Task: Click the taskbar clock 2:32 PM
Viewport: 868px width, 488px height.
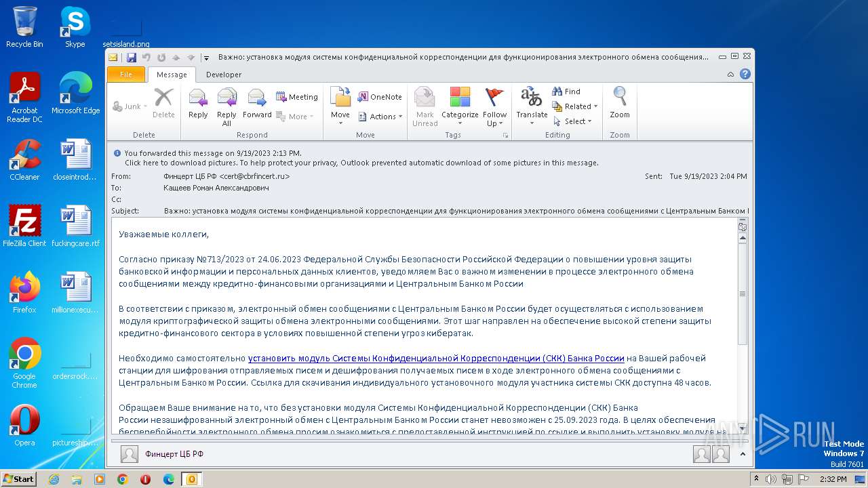Action: pos(833,479)
